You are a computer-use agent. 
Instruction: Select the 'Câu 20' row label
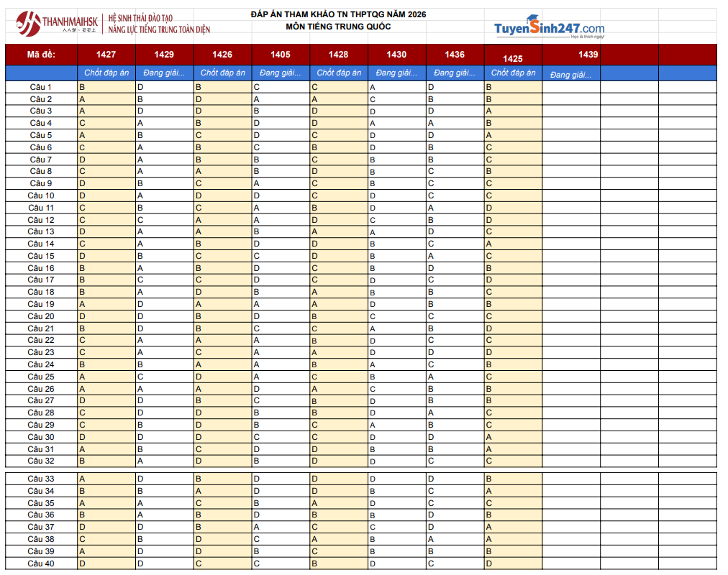tap(41, 316)
